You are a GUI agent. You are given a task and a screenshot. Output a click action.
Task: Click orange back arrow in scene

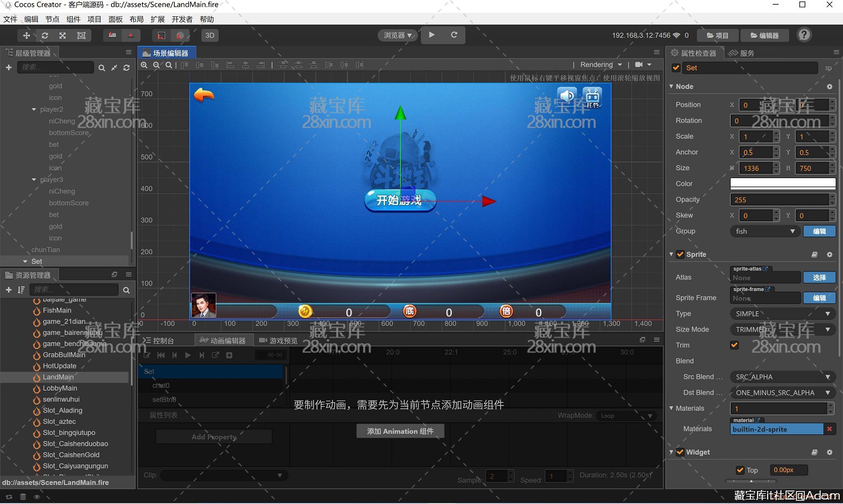click(x=203, y=95)
